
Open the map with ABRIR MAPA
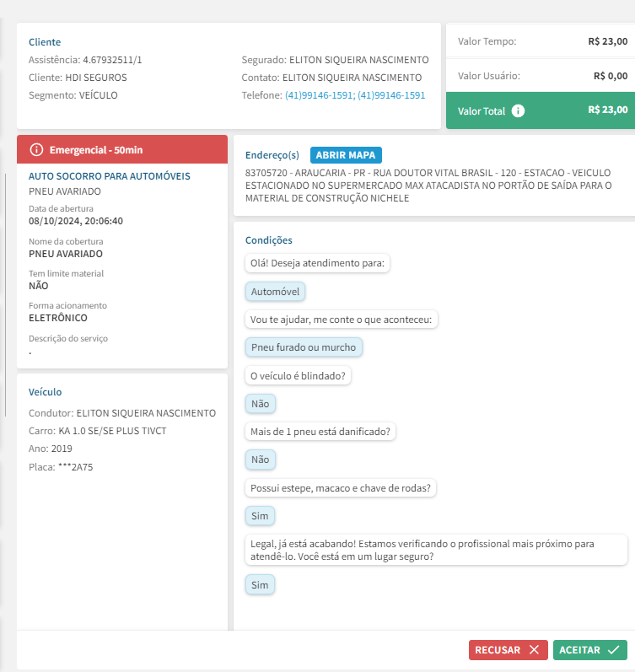[346, 155]
